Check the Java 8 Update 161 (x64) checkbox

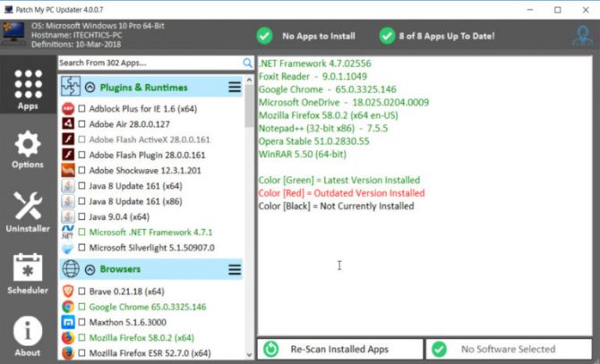[81, 186]
